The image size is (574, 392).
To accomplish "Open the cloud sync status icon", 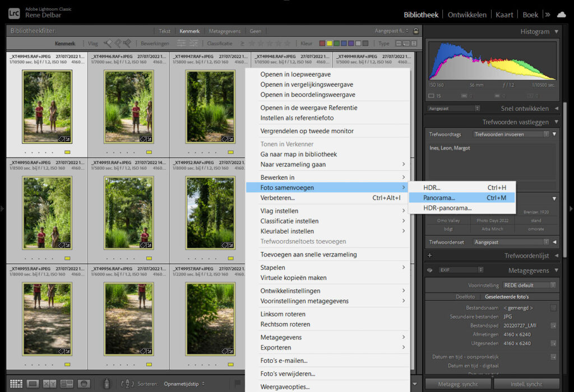I will click(561, 15).
